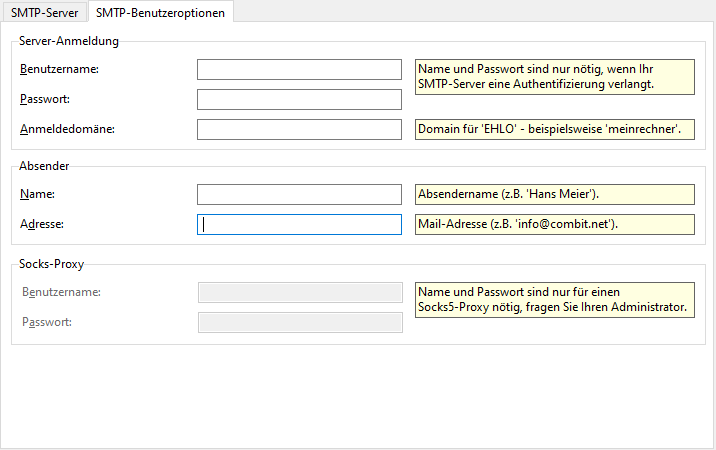Focus the Server-Anmeldung Passwort text box
This screenshot has width=716, height=450.
299,99
